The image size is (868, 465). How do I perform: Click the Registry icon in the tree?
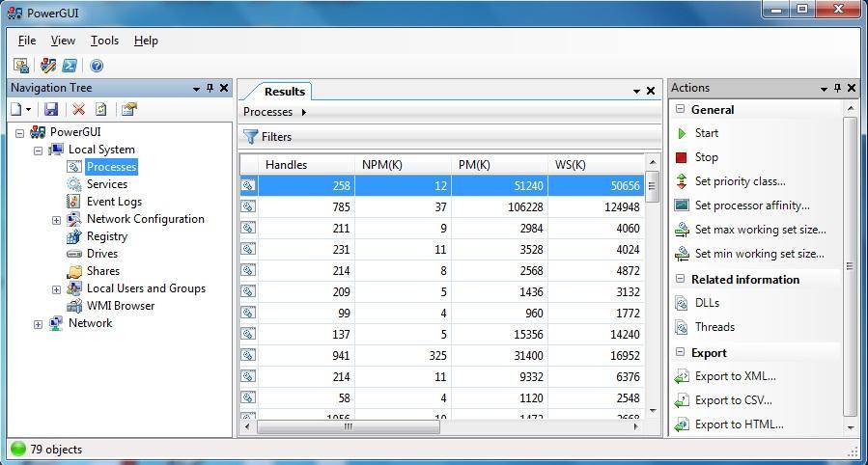pyautogui.click(x=74, y=236)
